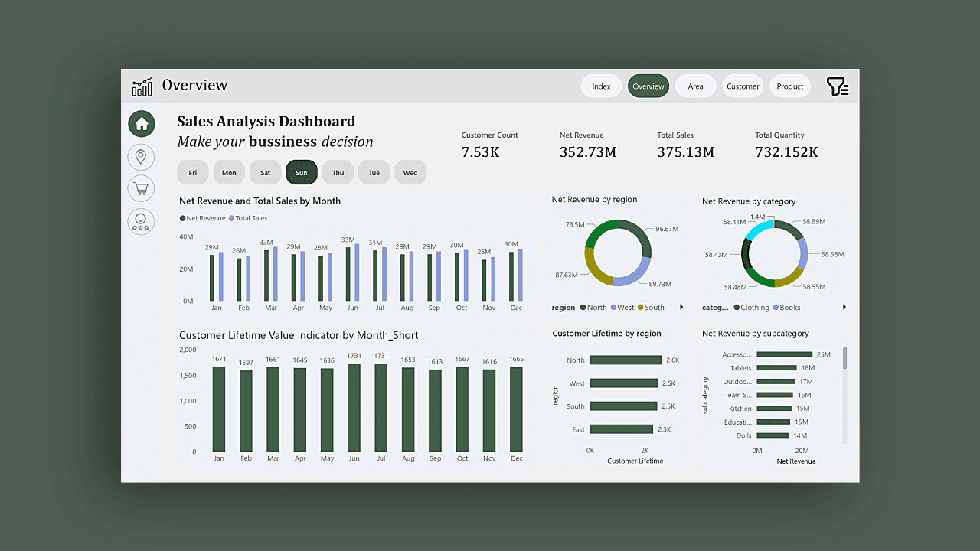The width and height of the screenshot is (980, 551).
Task: Click the Clothing category legend item
Action: pos(752,308)
